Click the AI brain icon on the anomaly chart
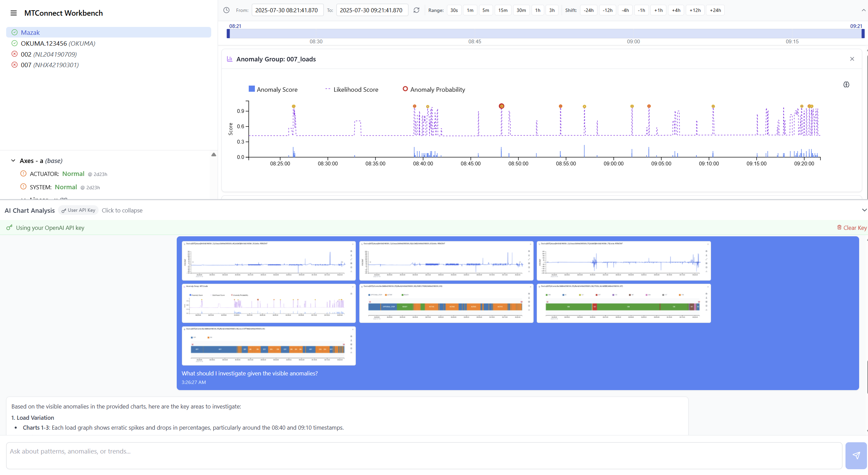Image resolution: width=868 pixels, height=475 pixels. coord(847,84)
